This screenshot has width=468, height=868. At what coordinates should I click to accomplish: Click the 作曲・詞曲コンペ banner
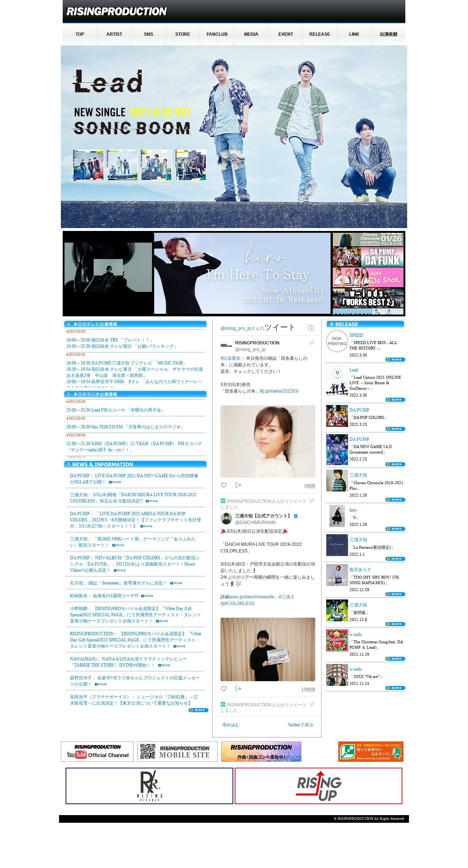[x=261, y=751]
